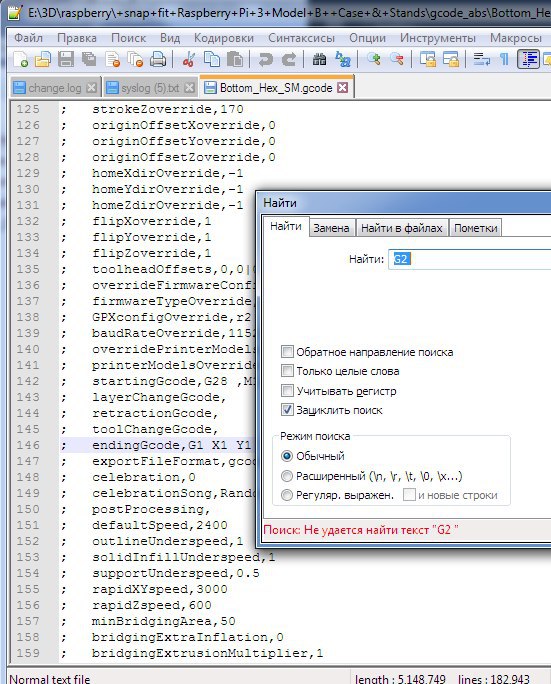Screen dimensions: 551x684
Task: Enable Только целые слова checkbox
Action: [287, 371]
